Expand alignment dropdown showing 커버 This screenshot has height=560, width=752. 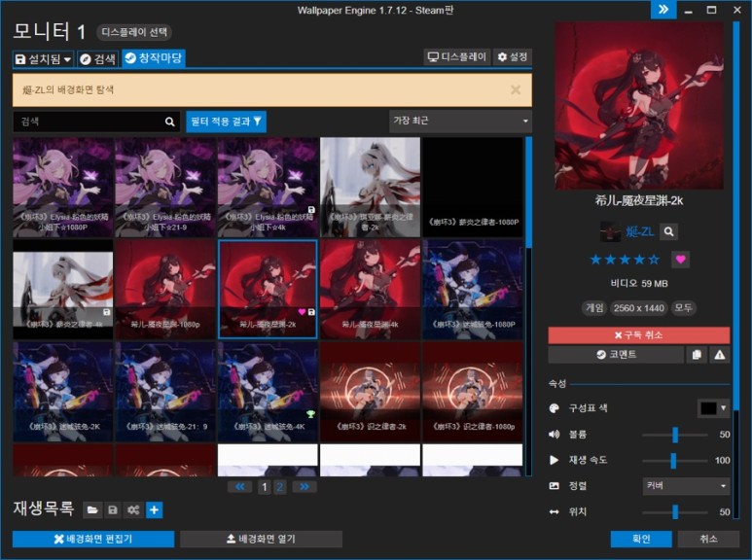pyautogui.click(x=686, y=486)
